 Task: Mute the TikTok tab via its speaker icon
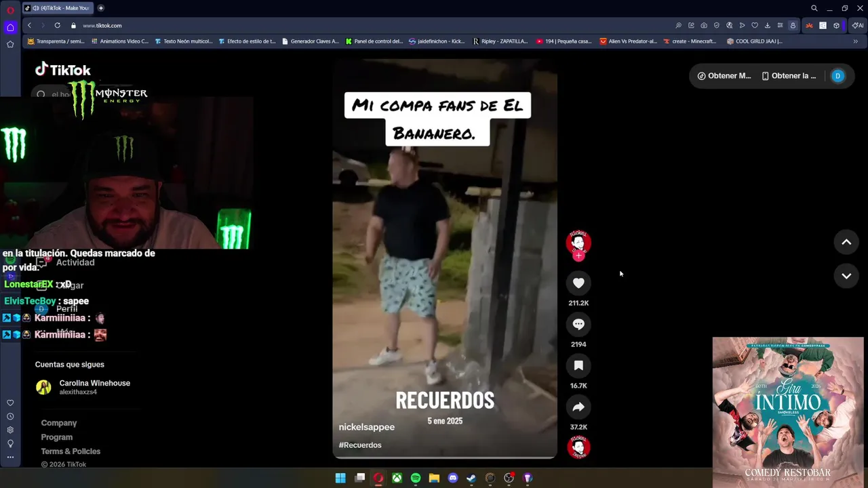point(36,8)
